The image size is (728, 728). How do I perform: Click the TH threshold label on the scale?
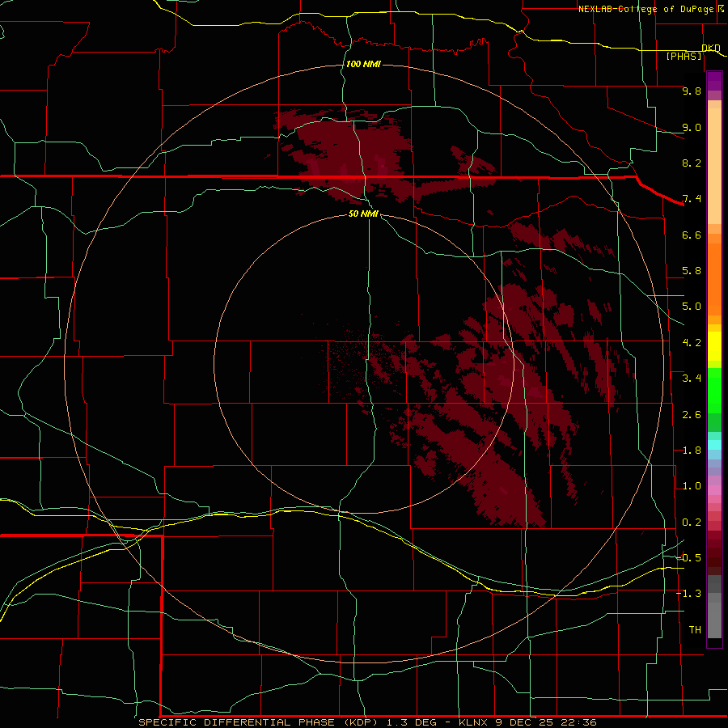(695, 630)
